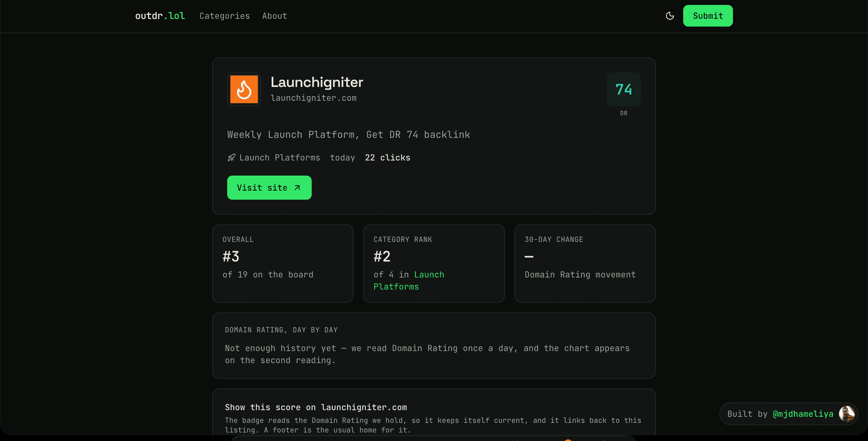Click the Visit site button
868x441 pixels.
tap(269, 188)
